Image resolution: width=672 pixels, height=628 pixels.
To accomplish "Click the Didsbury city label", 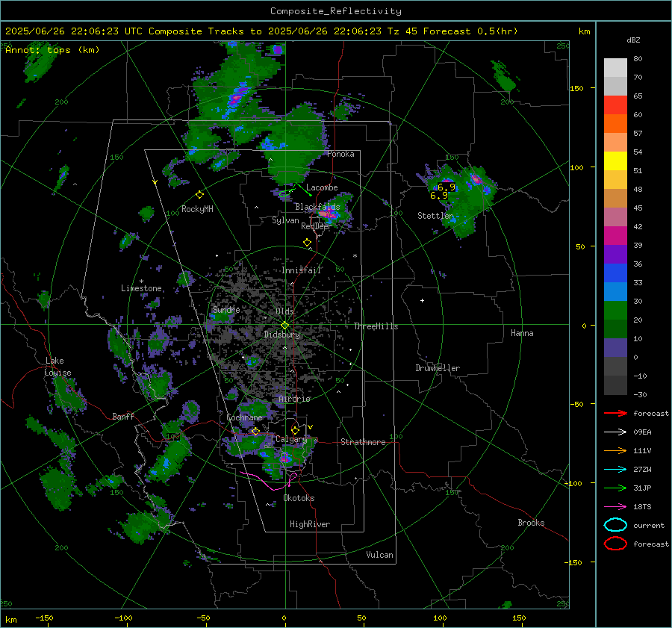I will coord(281,335).
